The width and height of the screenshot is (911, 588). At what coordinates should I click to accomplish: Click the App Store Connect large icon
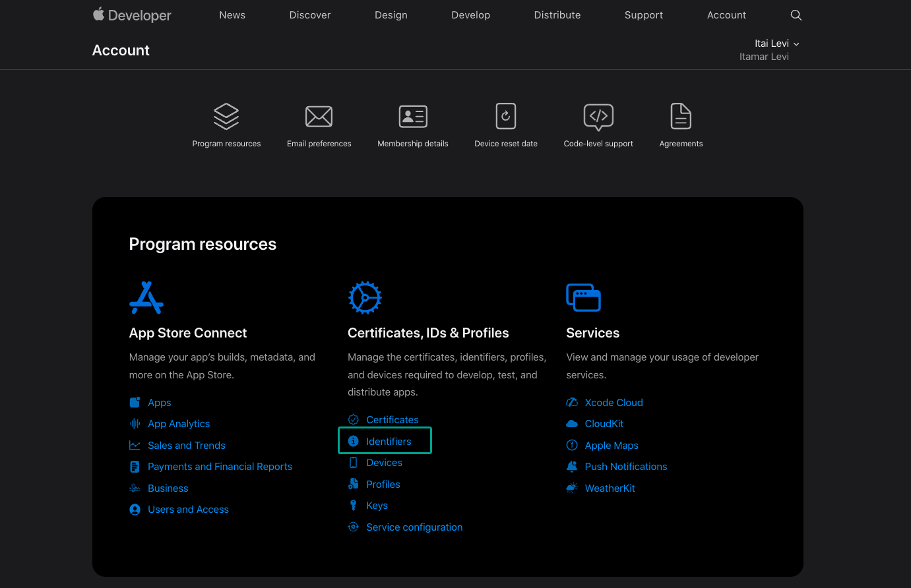pos(146,298)
